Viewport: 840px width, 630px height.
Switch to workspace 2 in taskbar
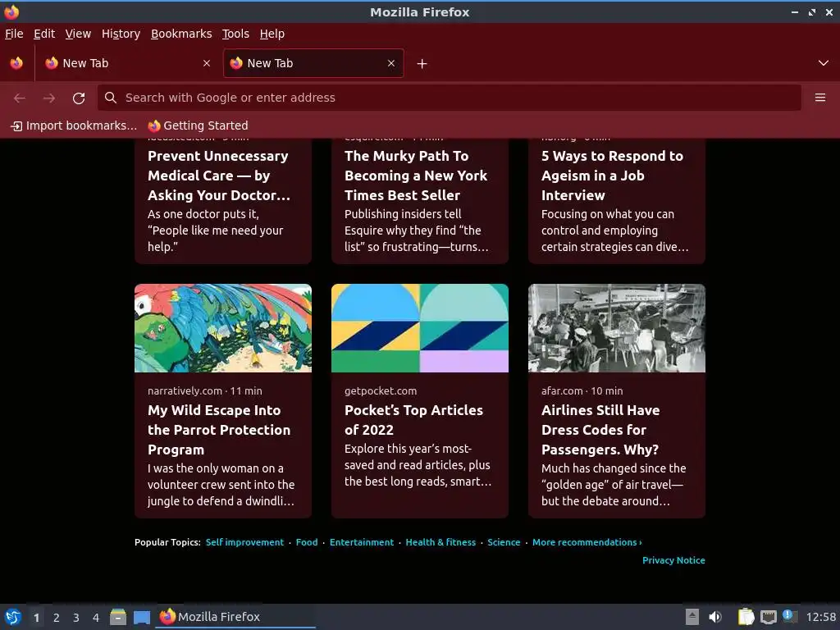[x=57, y=618]
